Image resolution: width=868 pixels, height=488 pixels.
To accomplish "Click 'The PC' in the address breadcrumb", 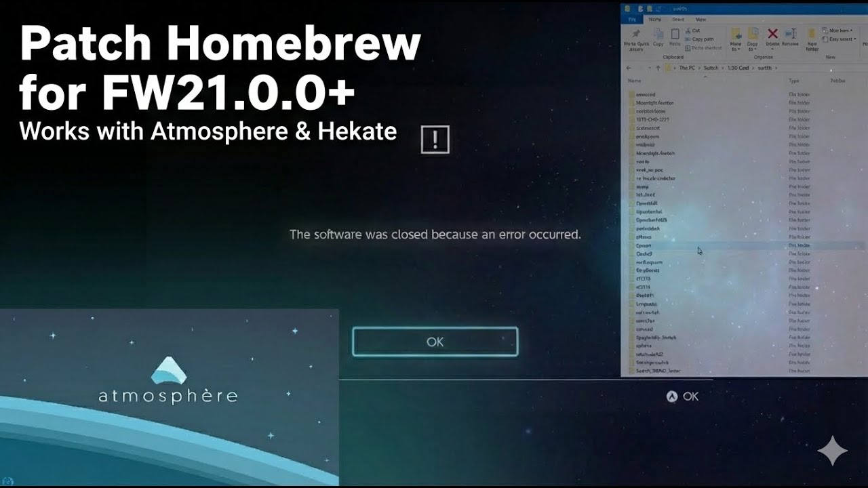I will (x=687, y=68).
